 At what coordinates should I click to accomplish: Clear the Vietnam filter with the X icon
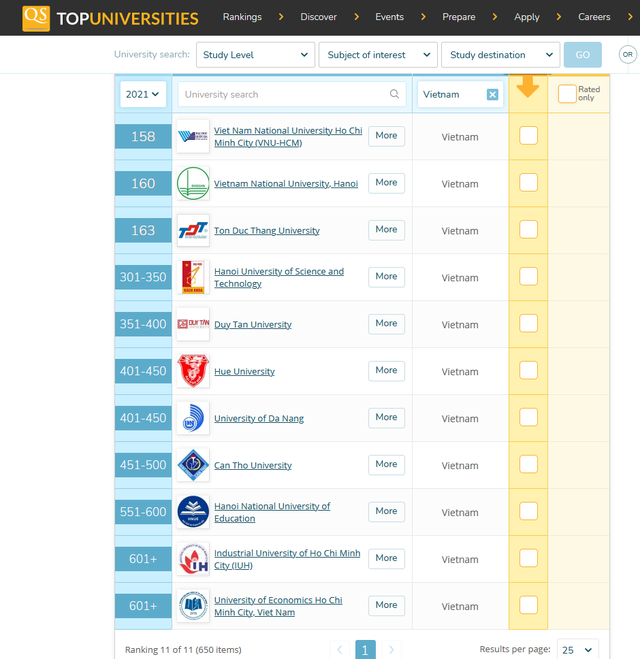click(492, 94)
